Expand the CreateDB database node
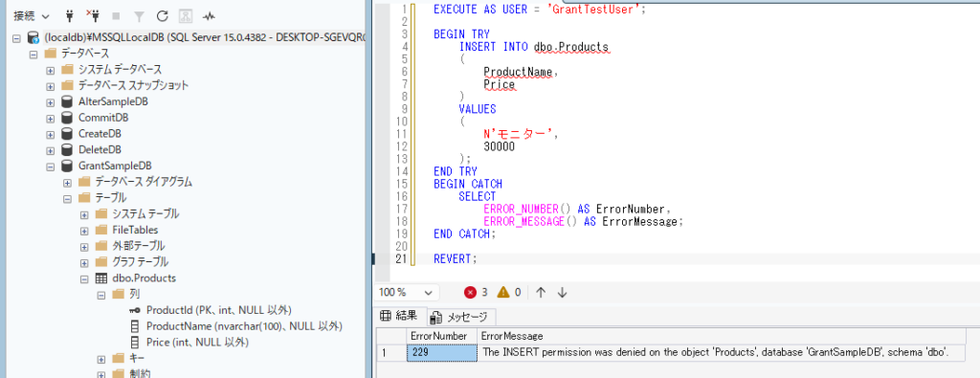The image size is (980, 378). [x=50, y=134]
